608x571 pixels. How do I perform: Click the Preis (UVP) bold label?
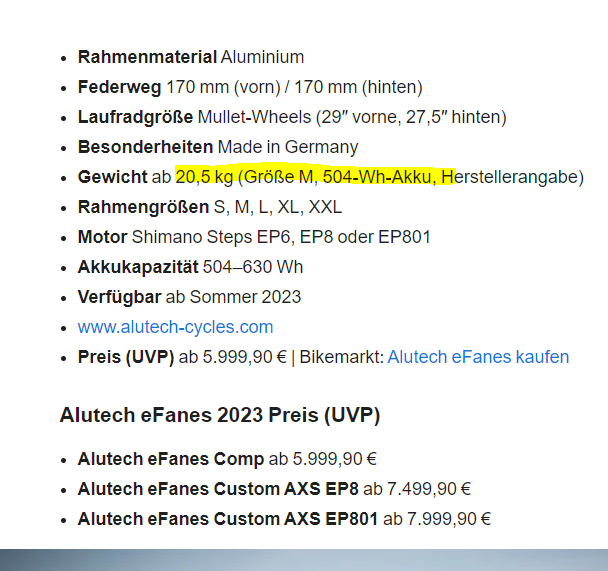click(126, 357)
